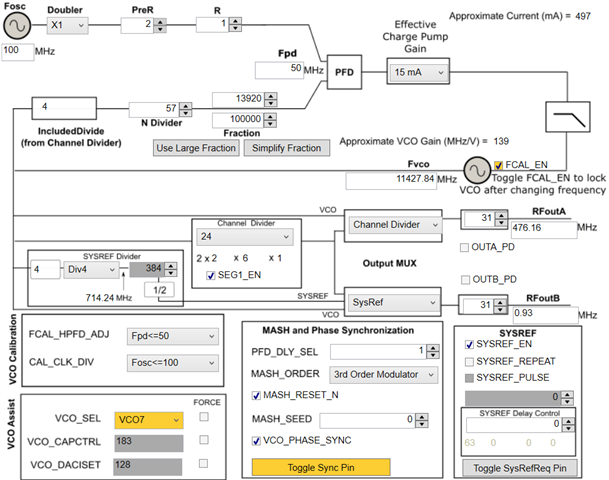
Task: Open MASH_ORDER dropdown
Action: 383,375
